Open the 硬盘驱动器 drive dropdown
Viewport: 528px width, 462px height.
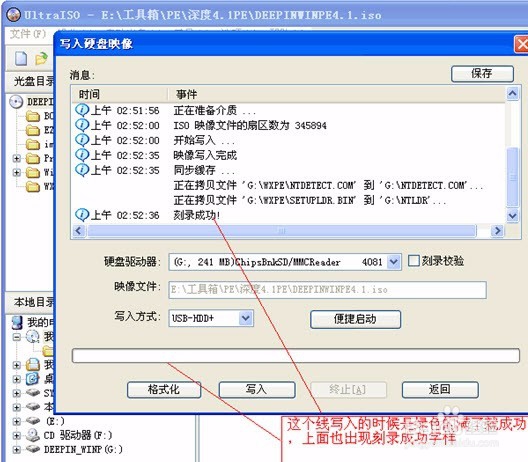393,262
